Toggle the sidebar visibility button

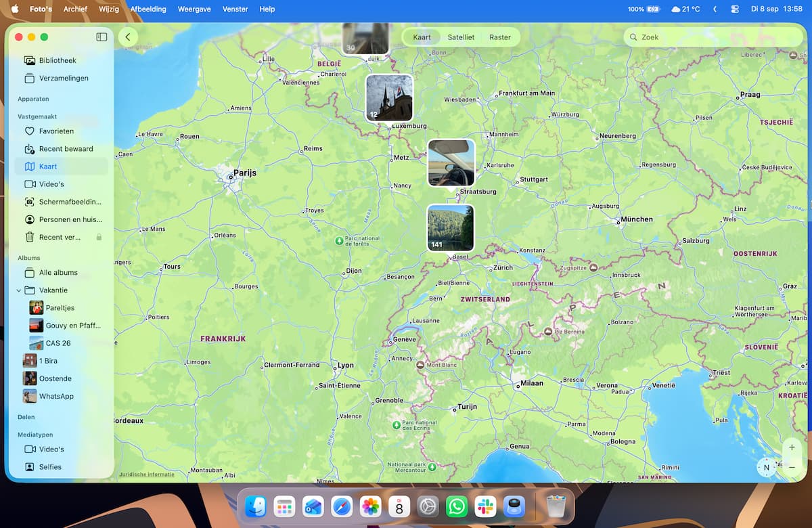[101, 37]
